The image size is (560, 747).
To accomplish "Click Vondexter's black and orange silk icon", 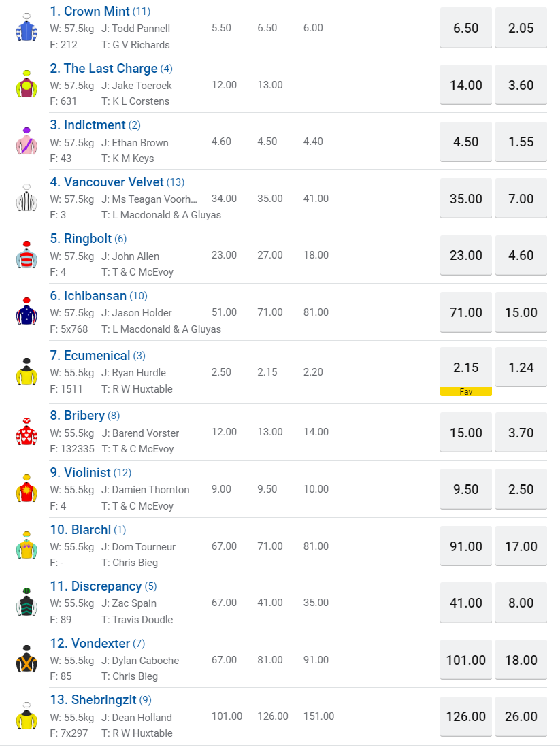I will point(27,660).
